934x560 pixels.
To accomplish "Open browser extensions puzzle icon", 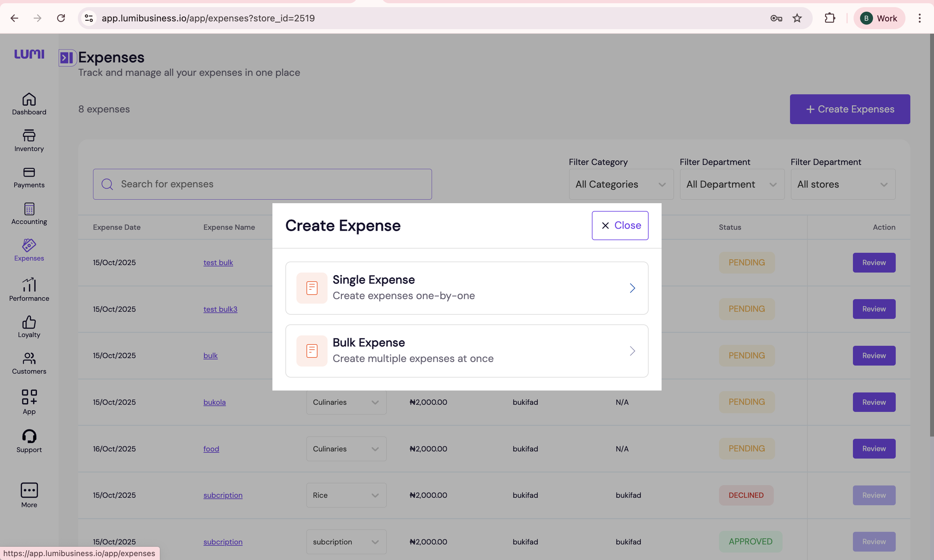I will point(830,18).
